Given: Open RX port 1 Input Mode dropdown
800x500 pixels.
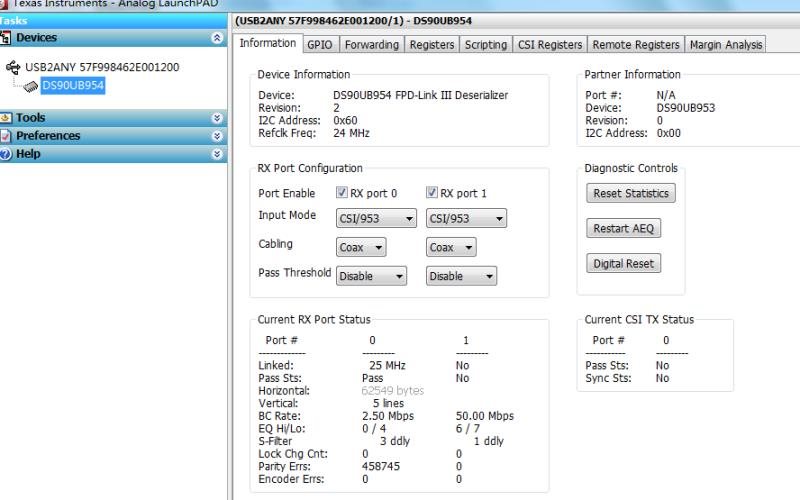Looking at the screenshot, I should pos(466,218).
